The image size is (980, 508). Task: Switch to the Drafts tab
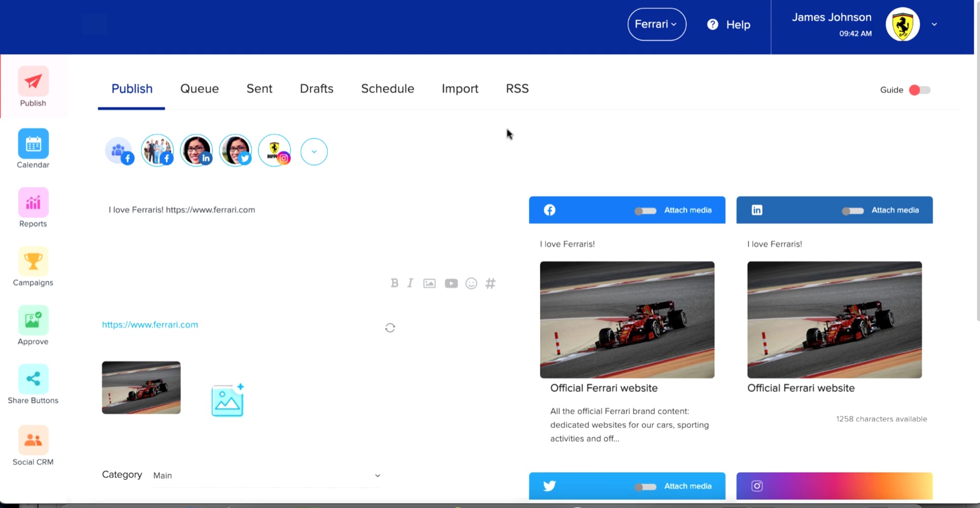pos(316,89)
